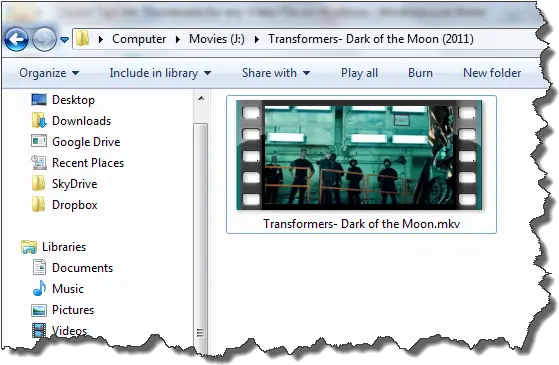Expand arrow before the Transformers folder breadcrumb
The width and height of the screenshot is (559, 365).
tap(256, 39)
